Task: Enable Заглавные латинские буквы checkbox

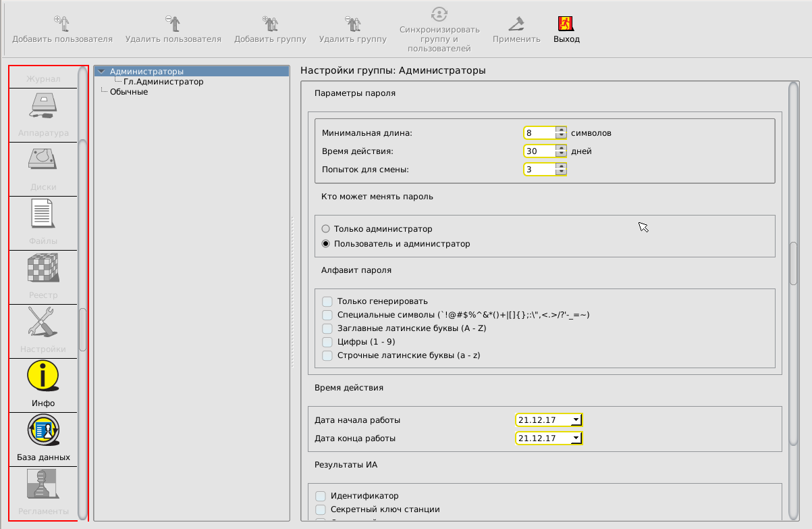Action: 327,328
